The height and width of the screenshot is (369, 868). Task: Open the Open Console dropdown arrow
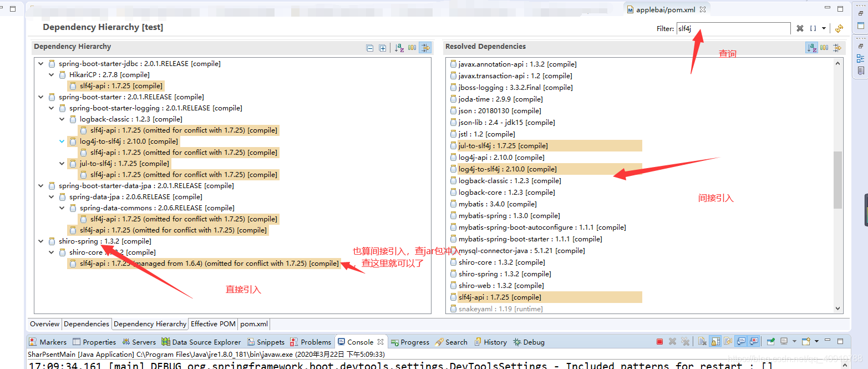point(816,341)
